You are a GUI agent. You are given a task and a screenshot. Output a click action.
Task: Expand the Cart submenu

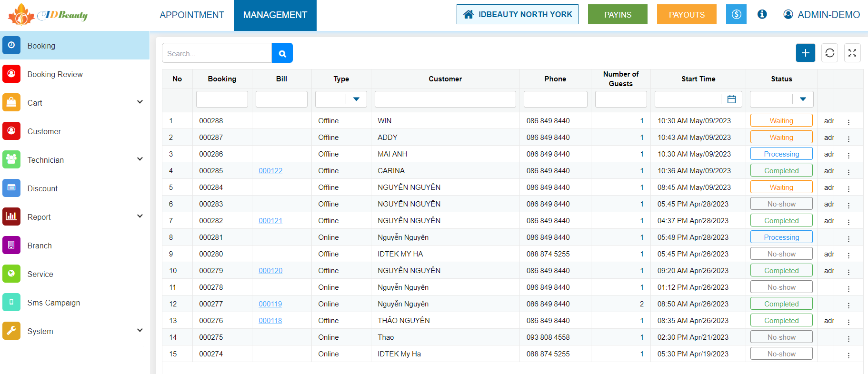click(x=140, y=102)
